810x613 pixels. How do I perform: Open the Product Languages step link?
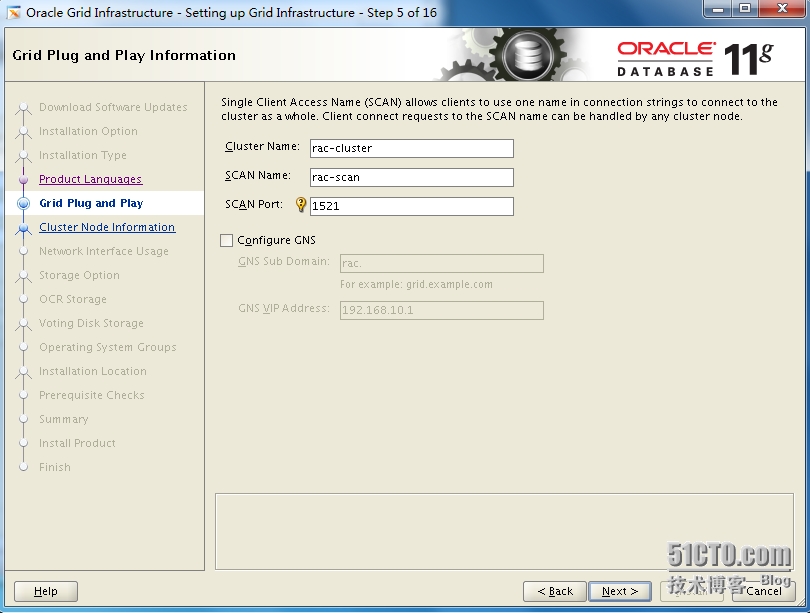(90, 179)
